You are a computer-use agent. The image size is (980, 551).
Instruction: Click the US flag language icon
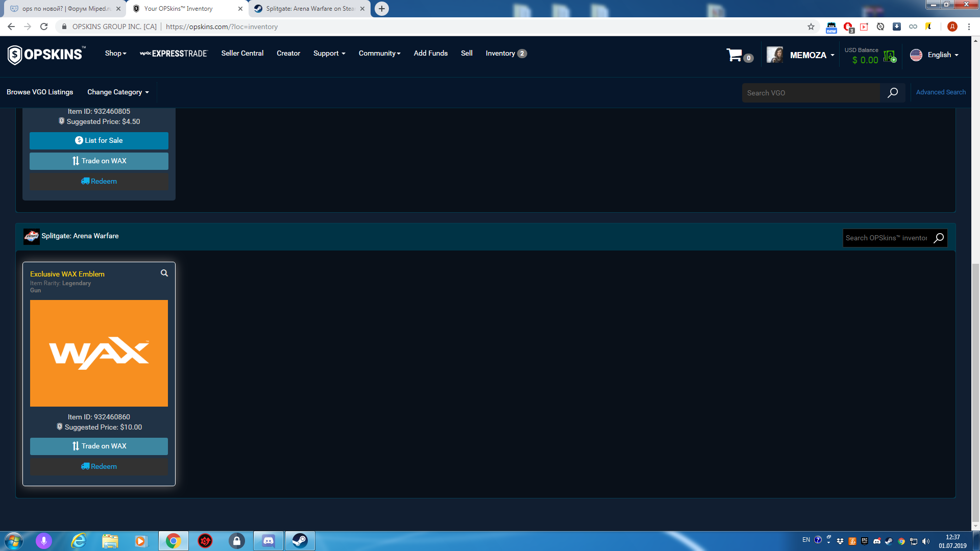pyautogui.click(x=916, y=55)
